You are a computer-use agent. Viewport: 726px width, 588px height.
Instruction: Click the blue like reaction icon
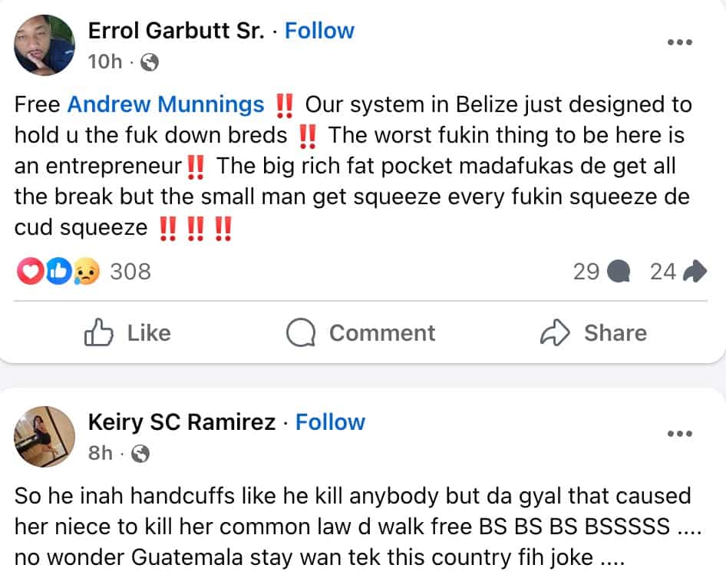[58, 271]
